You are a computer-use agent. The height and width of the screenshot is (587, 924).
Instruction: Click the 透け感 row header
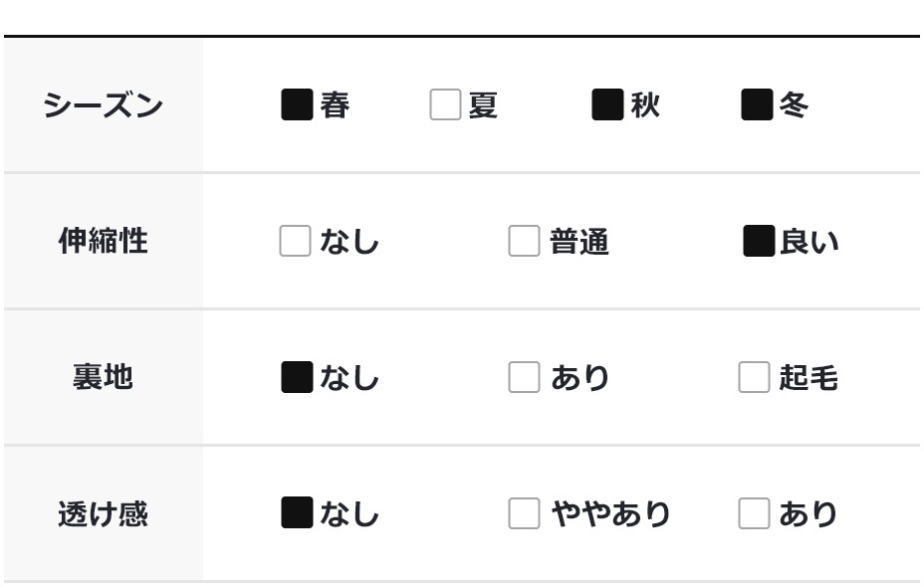(103, 513)
